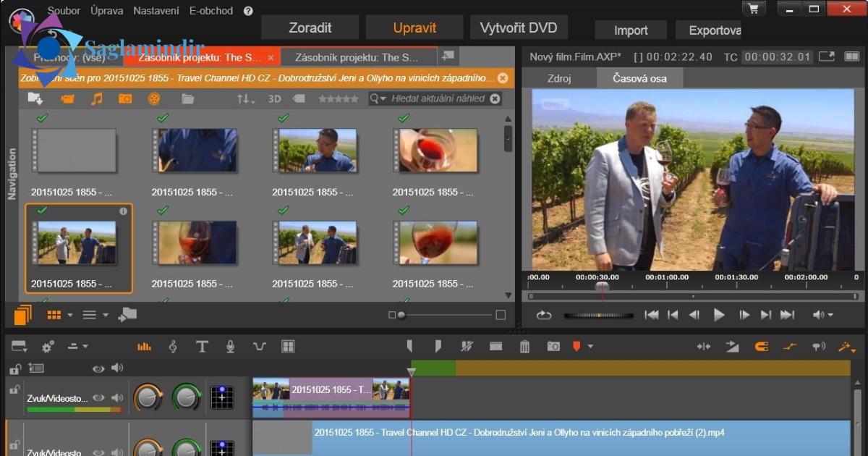Focus the 'Hledat aktuální náhled' search field
The width and height of the screenshot is (868, 456).
[x=438, y=98]
